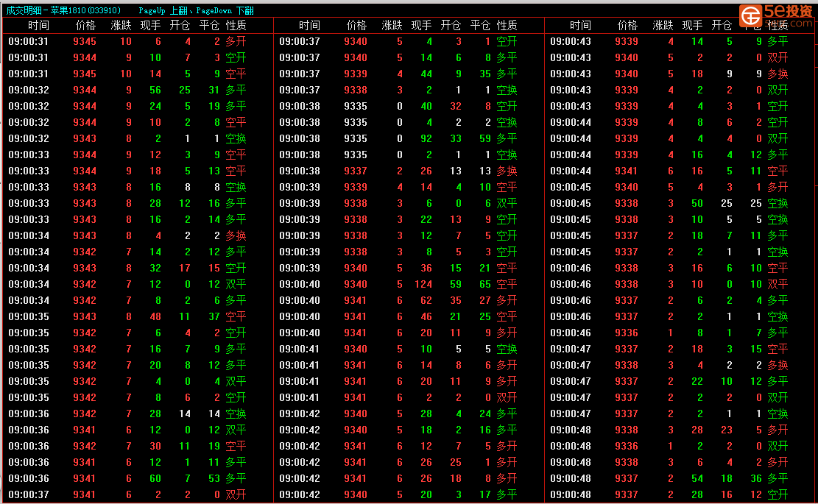Click the 平仓 column header in the middle panel
This screenshot has width=818, height=504.
480,26
